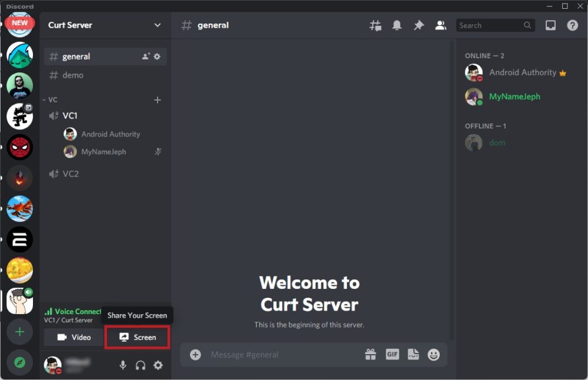
Task: Open the Curt Server cartoon avatar icon
Action: pyautogui.click(x=19, y=301)
